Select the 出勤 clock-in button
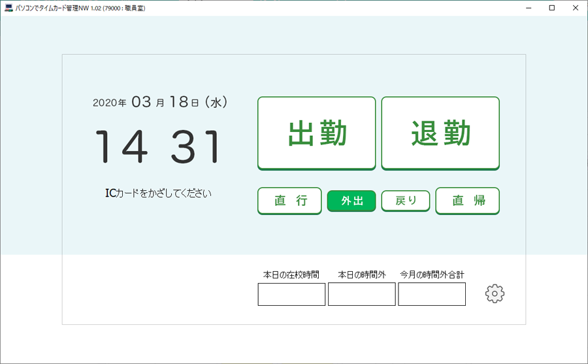 316,133
